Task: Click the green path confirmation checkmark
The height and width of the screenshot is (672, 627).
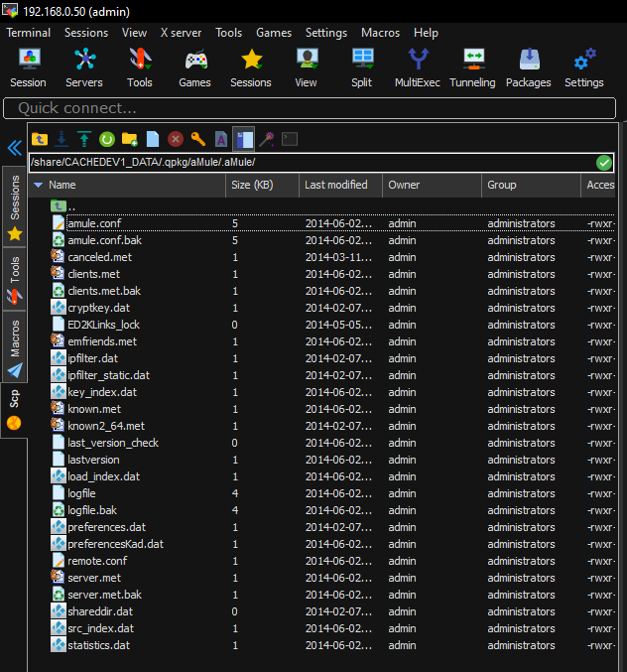Action: coord(604,163)
